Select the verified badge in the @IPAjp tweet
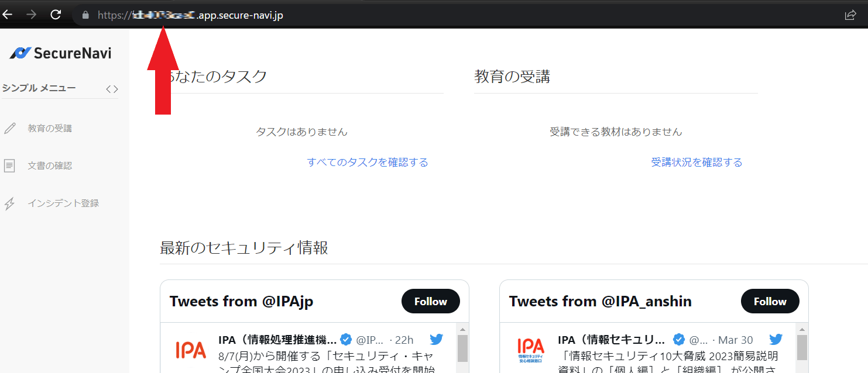Viewport: 868px width, 373px height. pyautogui.click(x=346, y=340)
